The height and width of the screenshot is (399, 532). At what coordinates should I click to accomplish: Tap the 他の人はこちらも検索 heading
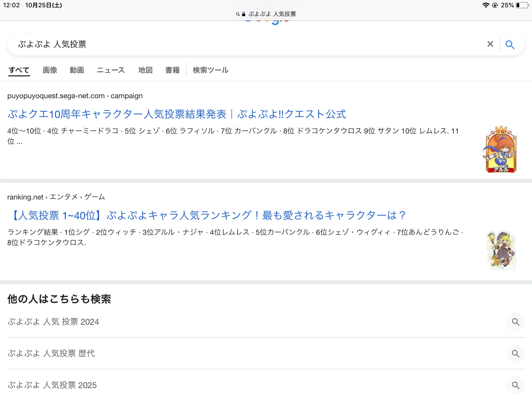[x=59, y=299]
